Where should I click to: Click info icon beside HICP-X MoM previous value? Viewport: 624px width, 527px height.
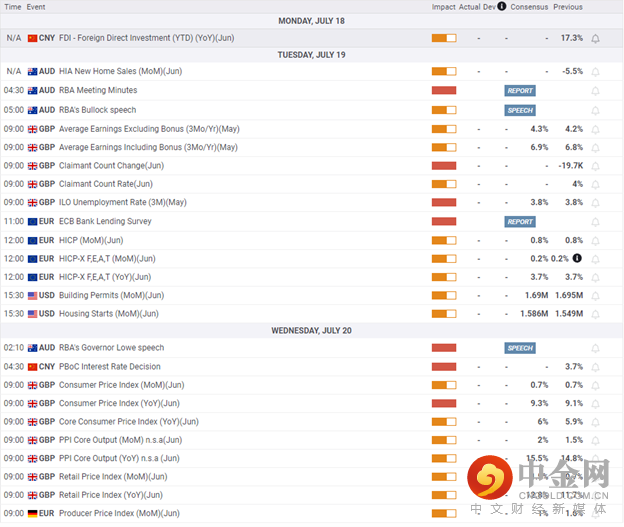click(577, 258)
